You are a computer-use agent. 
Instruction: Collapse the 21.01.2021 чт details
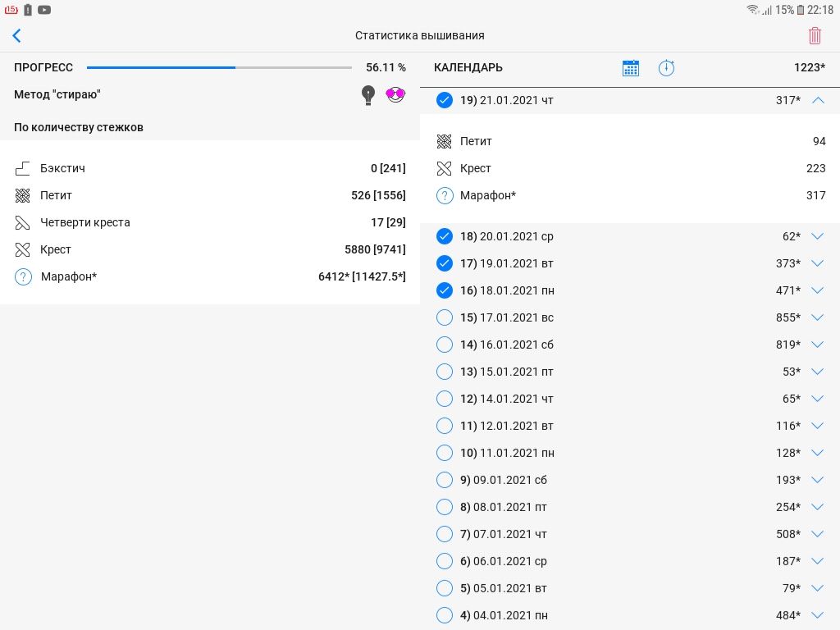pyautogui.click(x=817, y=100)
